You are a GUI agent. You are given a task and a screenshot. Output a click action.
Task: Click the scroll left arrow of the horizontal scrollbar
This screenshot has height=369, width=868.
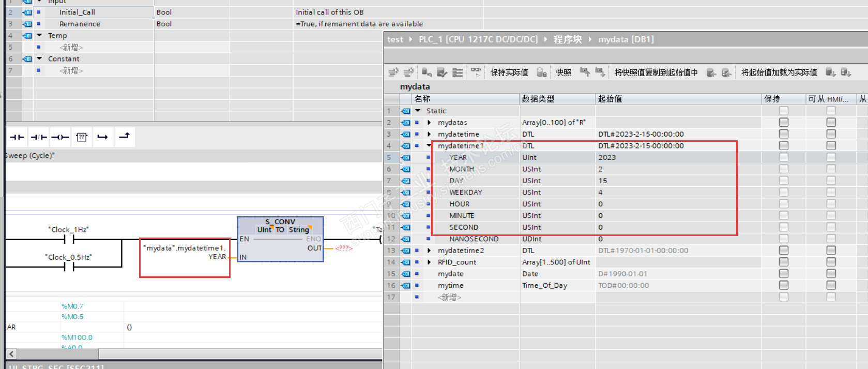pyautogui.click(x=11, y=354)
